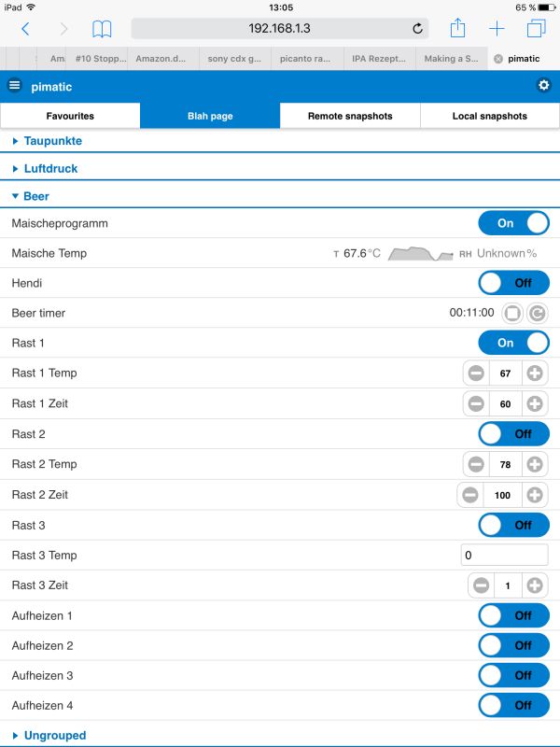Open Remote snapshots tab
The height and width of the screenshot is (747, 560).
pos(350,117)
